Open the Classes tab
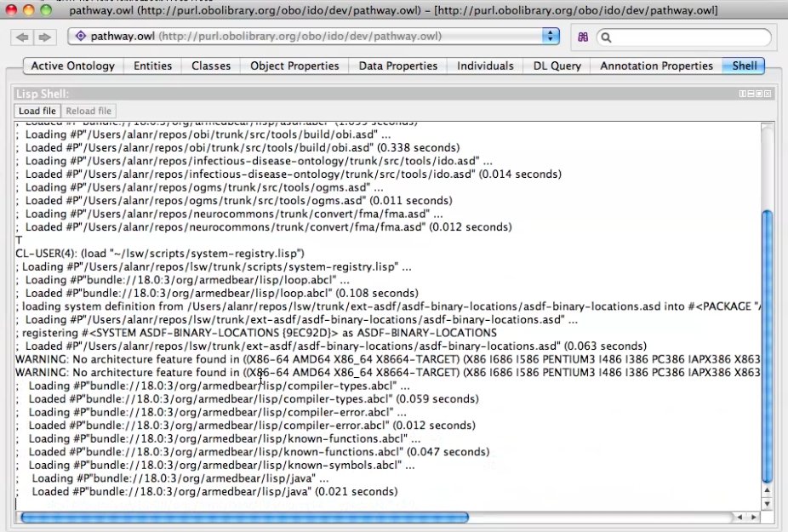The width and height of the screenshot is (788, 532). tap(210, 66)
